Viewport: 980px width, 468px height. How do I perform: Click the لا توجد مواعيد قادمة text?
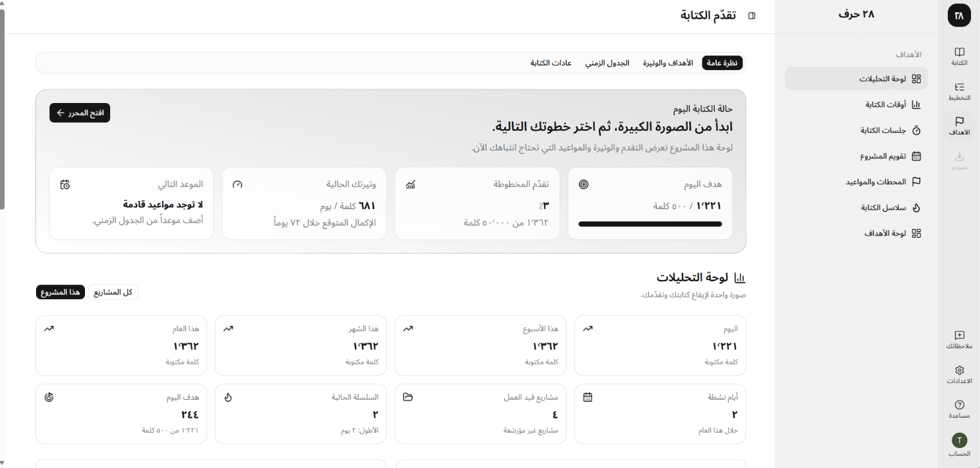pyautogui.click(x=163, y=205)
